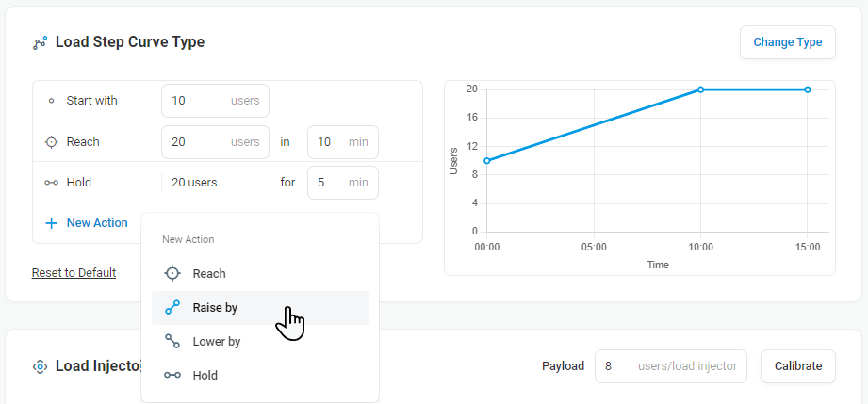This screenshot has height=404, width=868.
Task: Click the Load Injector section icon
Action: point(40,366)
